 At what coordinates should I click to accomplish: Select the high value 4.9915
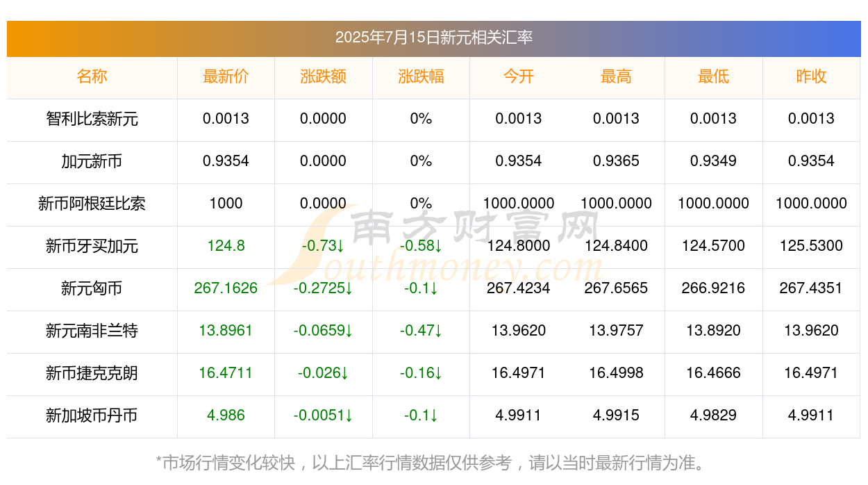point(616,416)
